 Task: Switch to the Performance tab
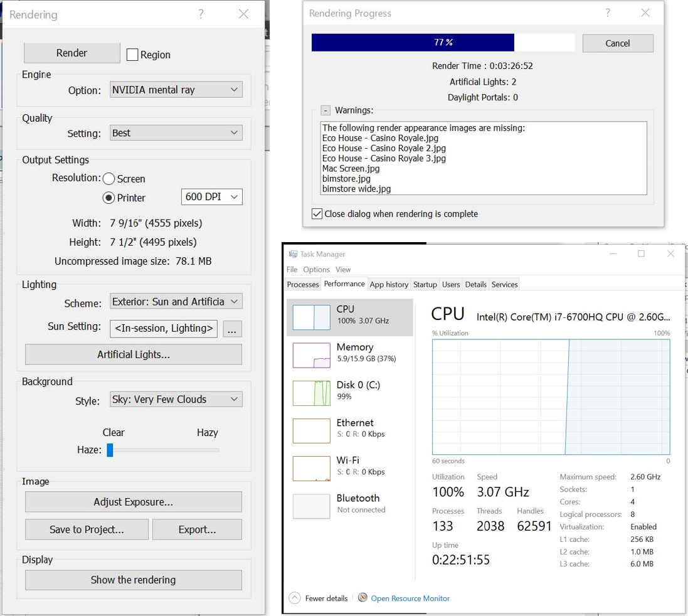click(x=344, y=284)
